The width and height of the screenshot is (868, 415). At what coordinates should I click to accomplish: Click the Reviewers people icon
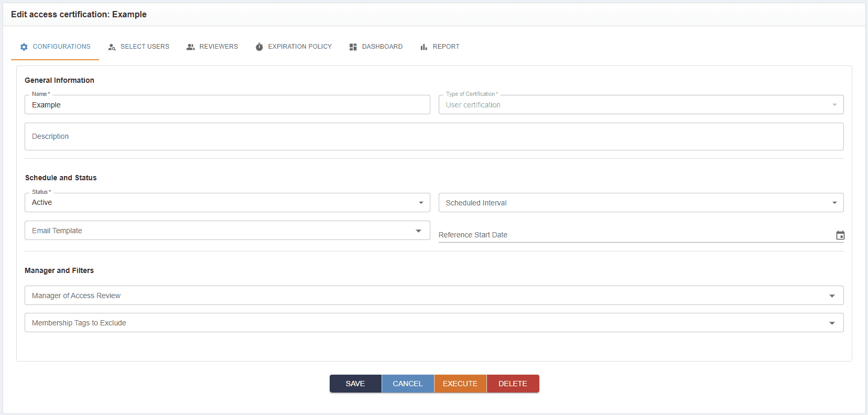[190, 47]
